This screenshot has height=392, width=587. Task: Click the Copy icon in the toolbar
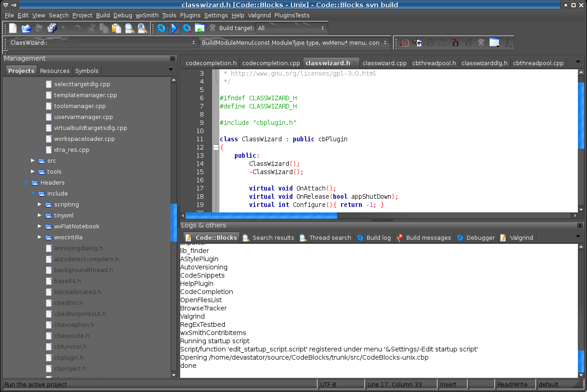point(104,28)
